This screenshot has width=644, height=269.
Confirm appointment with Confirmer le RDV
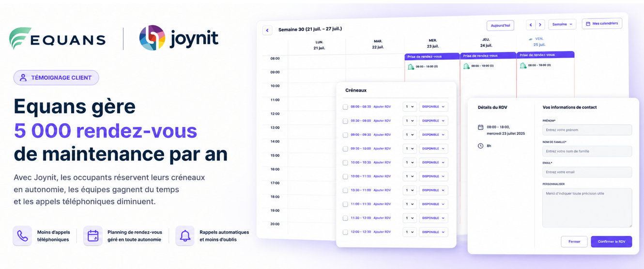[x=611, y=241]
